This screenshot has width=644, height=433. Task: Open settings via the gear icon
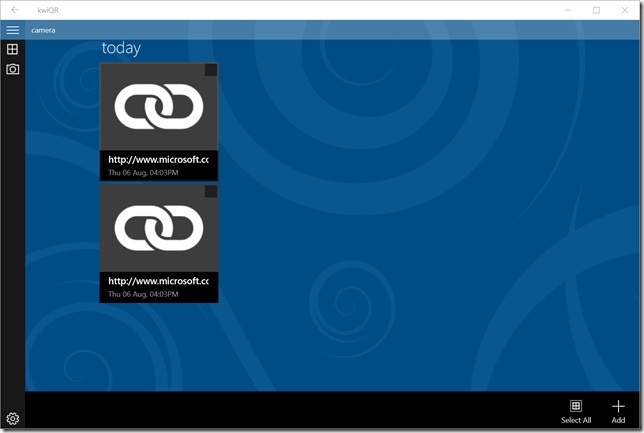[13, 418]
